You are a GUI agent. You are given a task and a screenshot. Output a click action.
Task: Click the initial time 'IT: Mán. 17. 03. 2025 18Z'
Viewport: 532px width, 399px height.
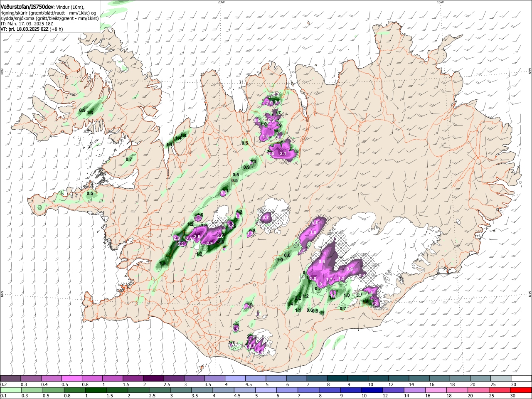pos(27,24)
